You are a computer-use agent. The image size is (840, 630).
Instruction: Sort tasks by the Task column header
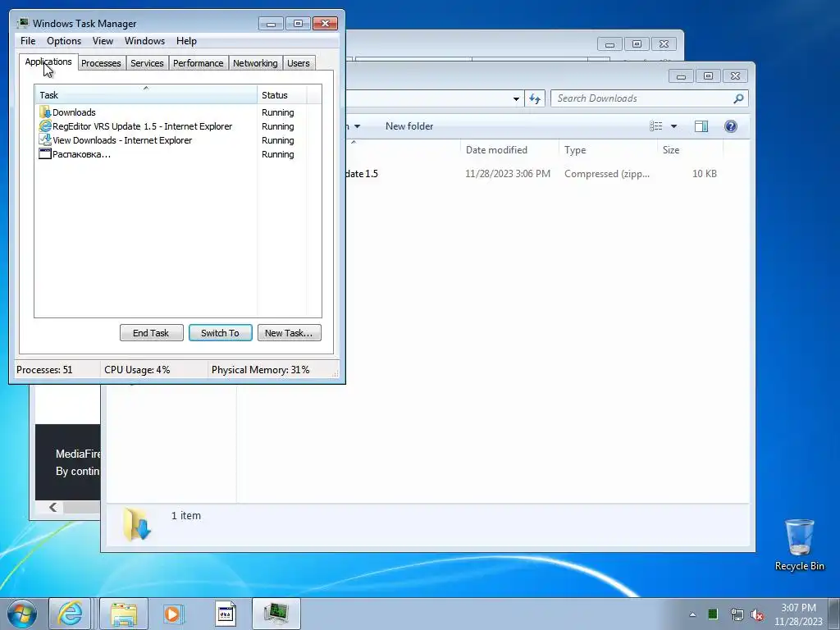146,95
